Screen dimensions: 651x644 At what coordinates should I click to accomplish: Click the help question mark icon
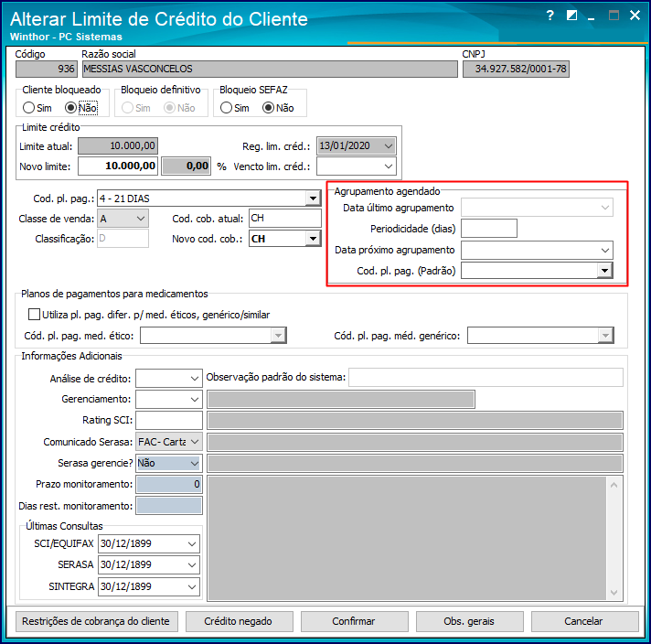pyautogui.click(x=550, y=16)
